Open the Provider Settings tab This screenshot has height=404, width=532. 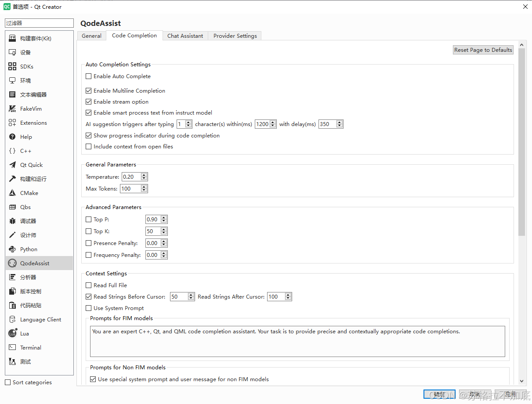(x=235, y=36)
